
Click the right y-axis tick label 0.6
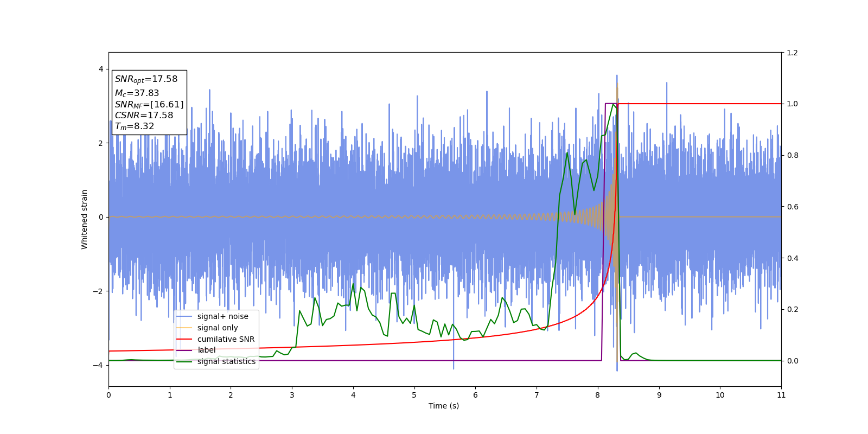coord(792,207)
